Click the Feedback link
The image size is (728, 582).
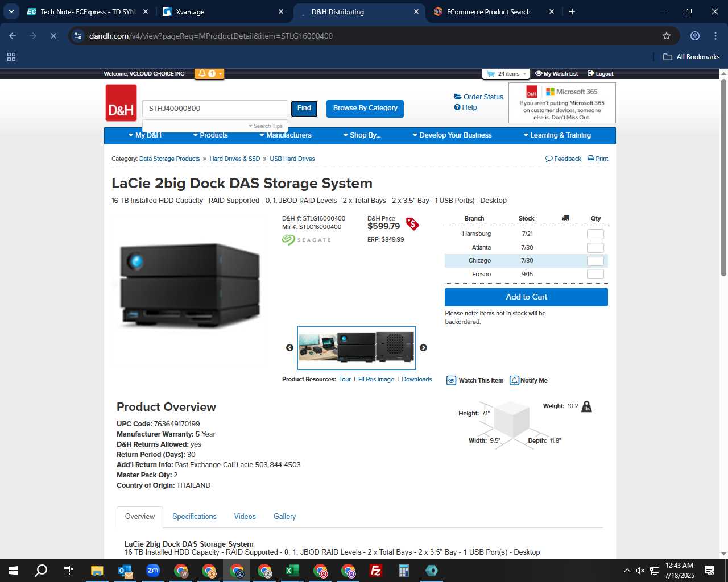[563, 159]
